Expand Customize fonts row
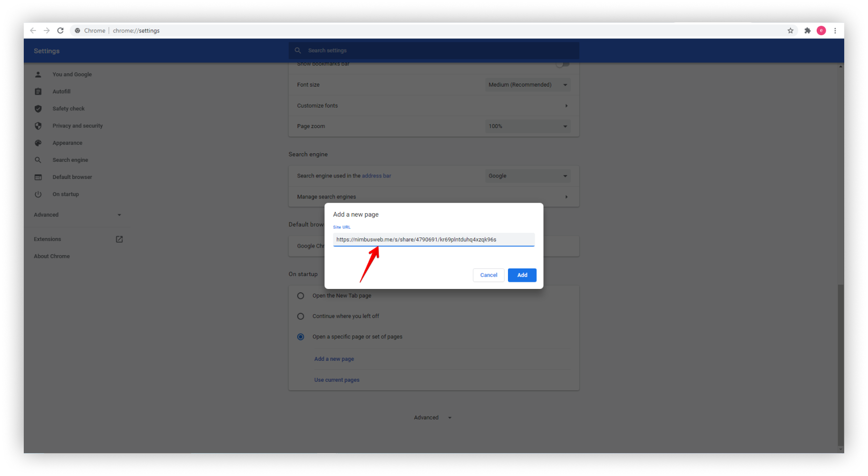The image size is (868, 476). tap(434, 106)
